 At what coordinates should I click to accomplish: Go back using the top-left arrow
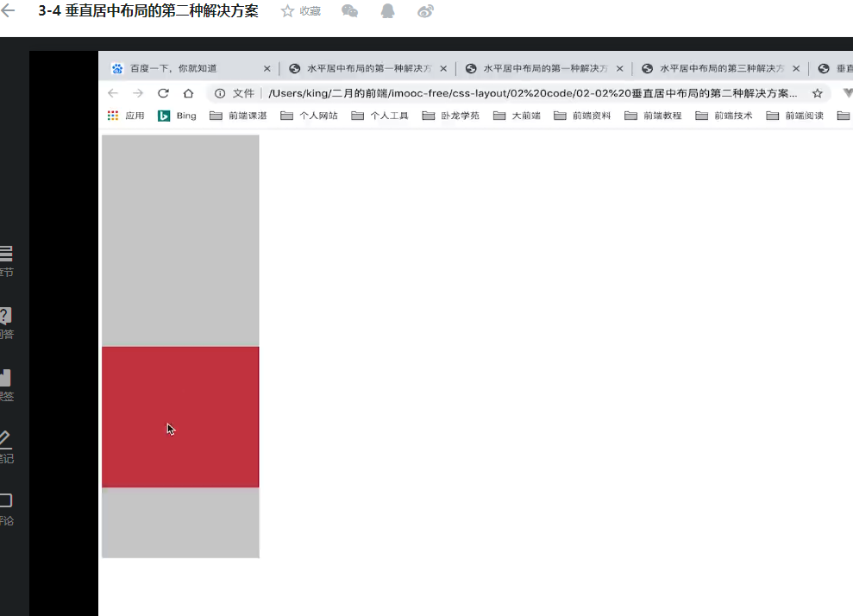[8, 10]
